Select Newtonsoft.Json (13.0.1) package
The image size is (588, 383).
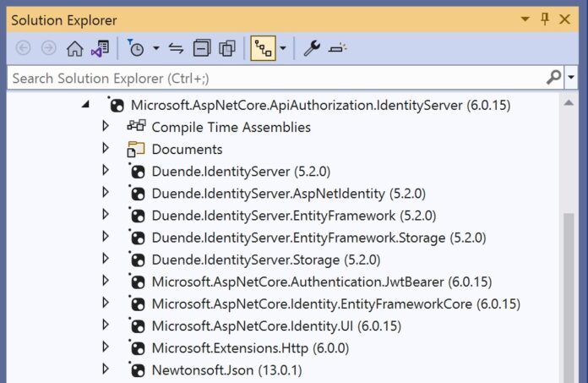pos(226,369)
